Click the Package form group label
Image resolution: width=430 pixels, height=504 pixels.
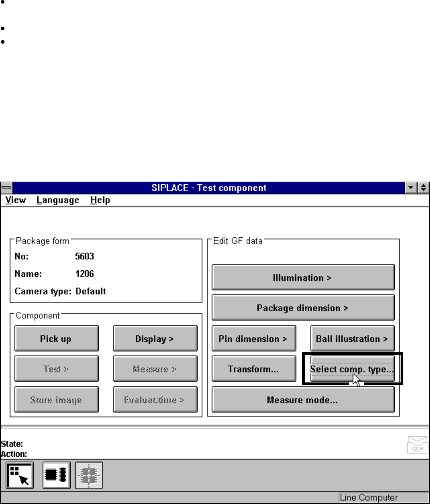pos(42,241)
